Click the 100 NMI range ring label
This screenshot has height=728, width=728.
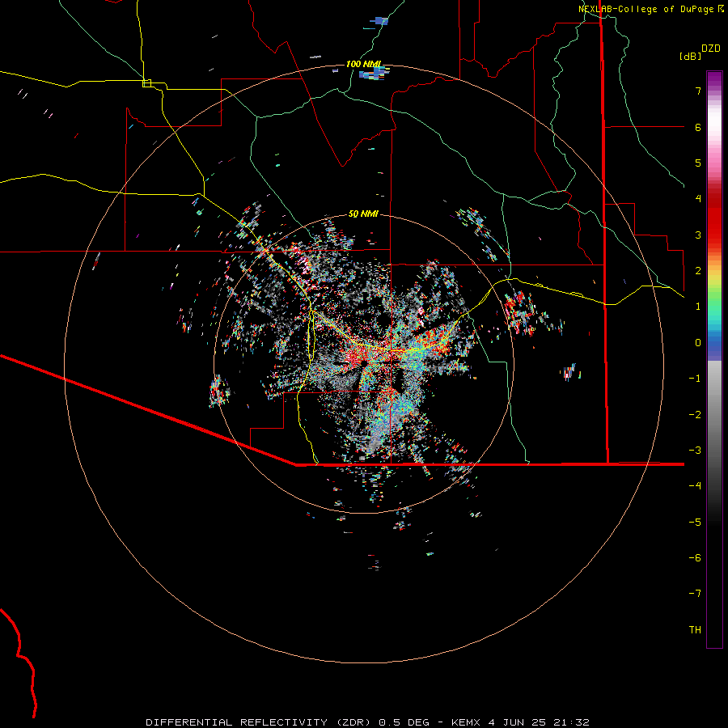point(363,64)
